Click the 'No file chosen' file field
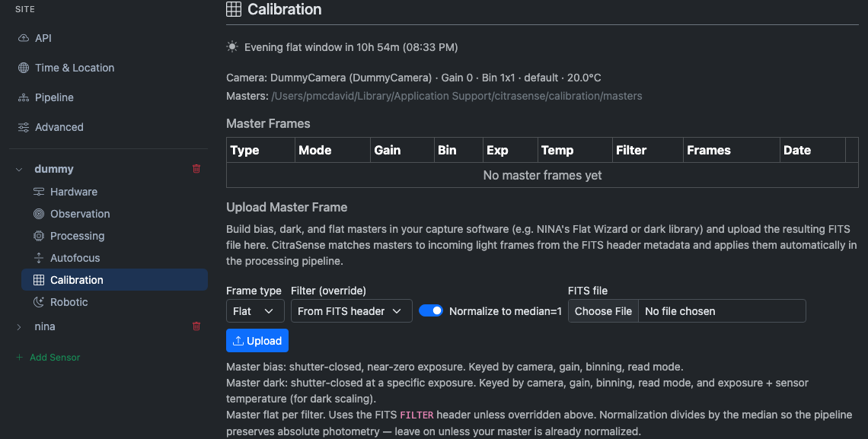The width and height of the screenshot is (868, 439). (722, 310)
